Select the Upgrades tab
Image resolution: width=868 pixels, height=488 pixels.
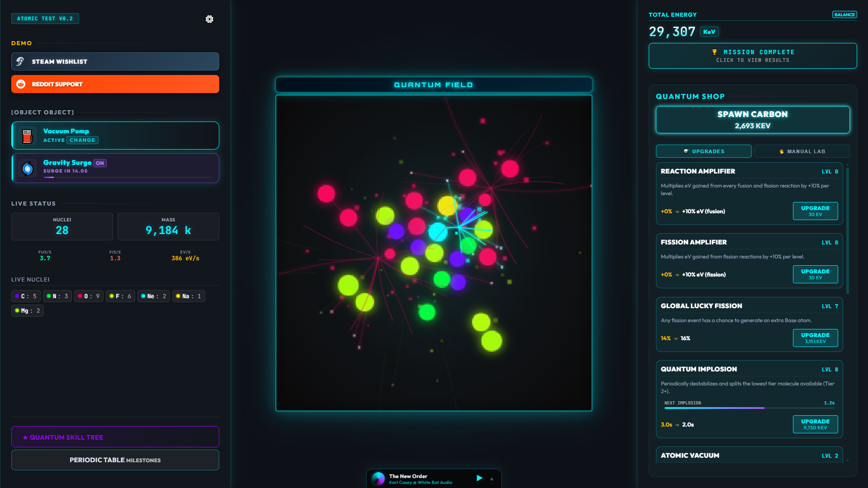click(703, 151)
